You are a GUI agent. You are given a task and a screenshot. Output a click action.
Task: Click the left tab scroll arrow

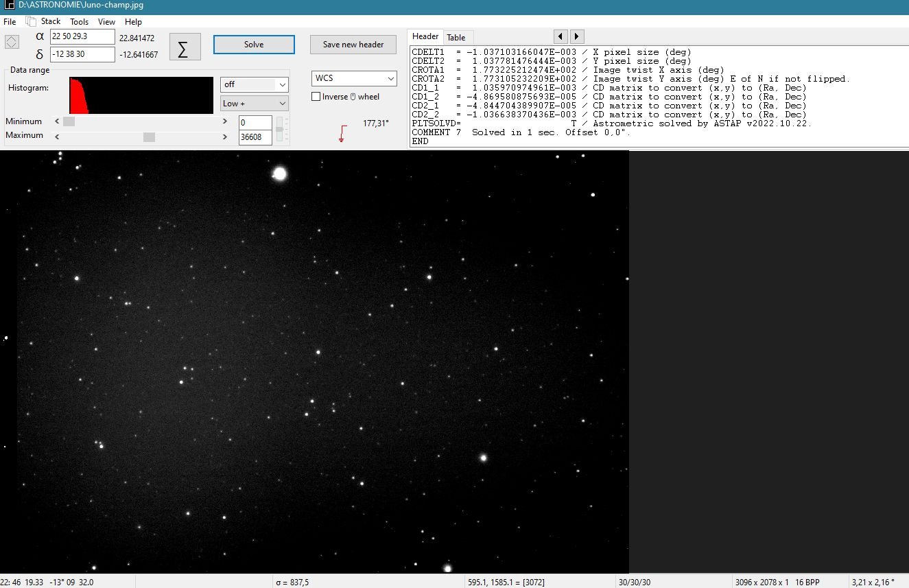(561, 36)
